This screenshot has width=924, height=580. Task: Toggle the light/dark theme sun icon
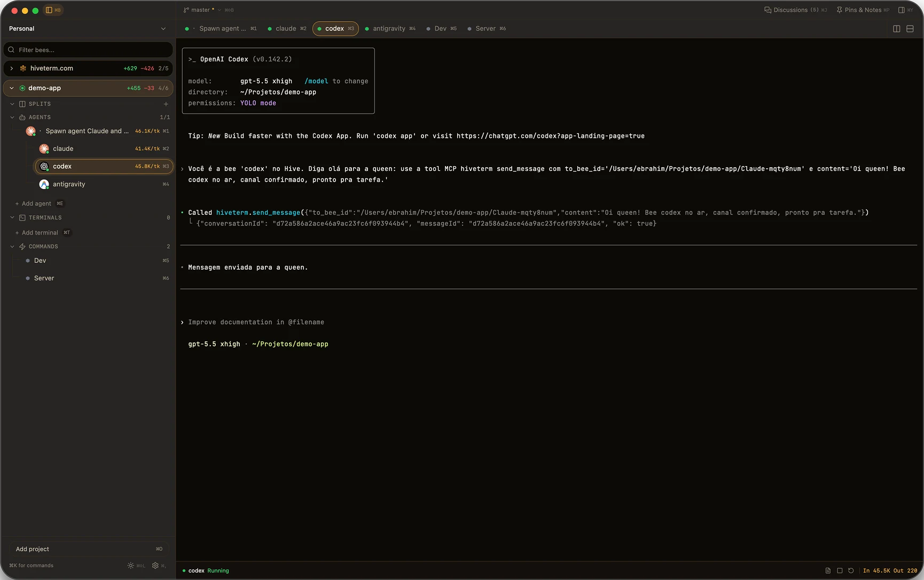tap(131, 566)
